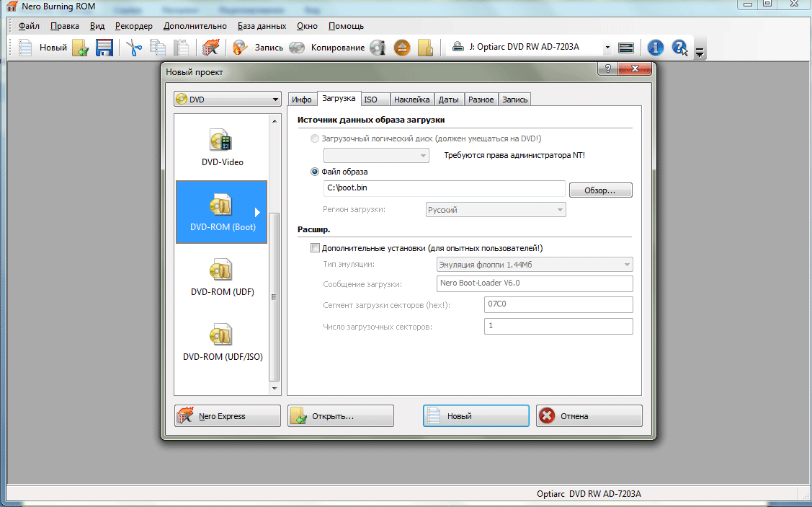Screen dimensions: 812x507
Task: Click the Copy icon in toolbar
Action: pyautogui.click(x=157, y=48)
